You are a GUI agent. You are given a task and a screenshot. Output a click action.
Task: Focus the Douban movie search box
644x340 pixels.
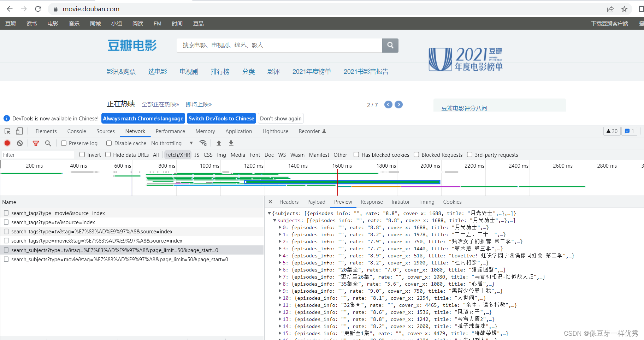(279, 46)
